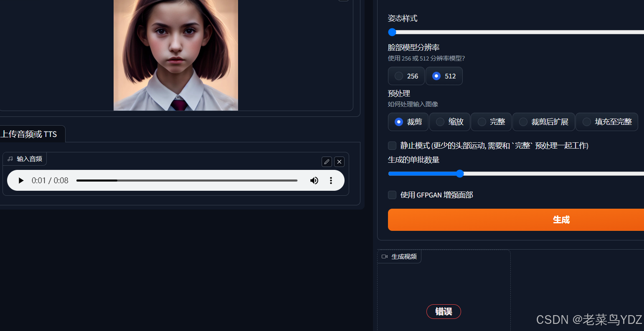Edit the input audio with pencil icon
644x331 pixels.
(x=327, y=162)
